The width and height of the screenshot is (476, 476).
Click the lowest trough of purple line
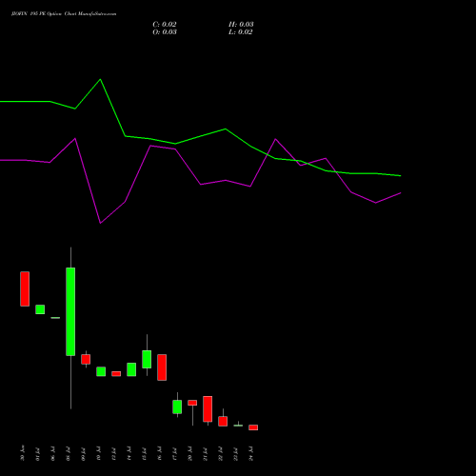pos(100,223)
